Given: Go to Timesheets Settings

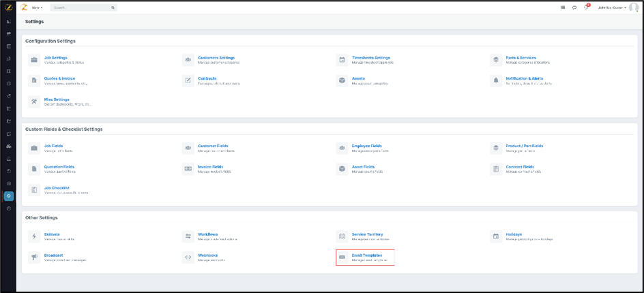Looking at the screenshot, I should click(370, 58).
